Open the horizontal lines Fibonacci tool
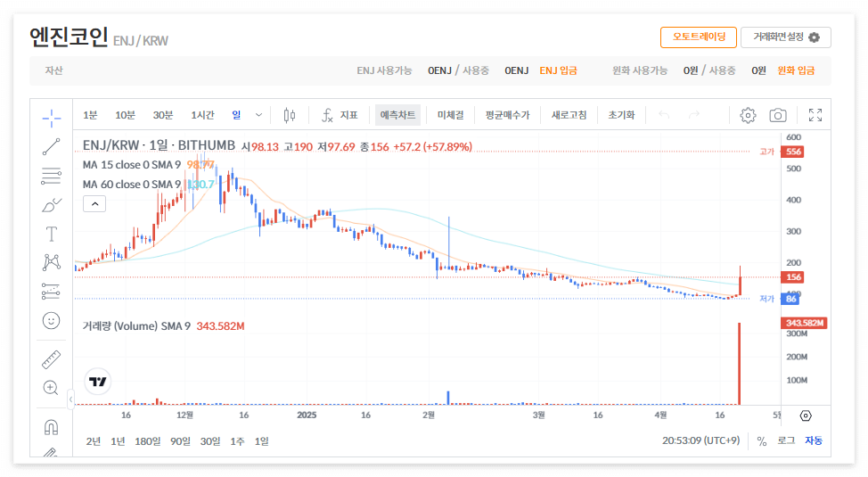This screenshot has width=868, height=477. pyautogui.click(x=52, y=177)
